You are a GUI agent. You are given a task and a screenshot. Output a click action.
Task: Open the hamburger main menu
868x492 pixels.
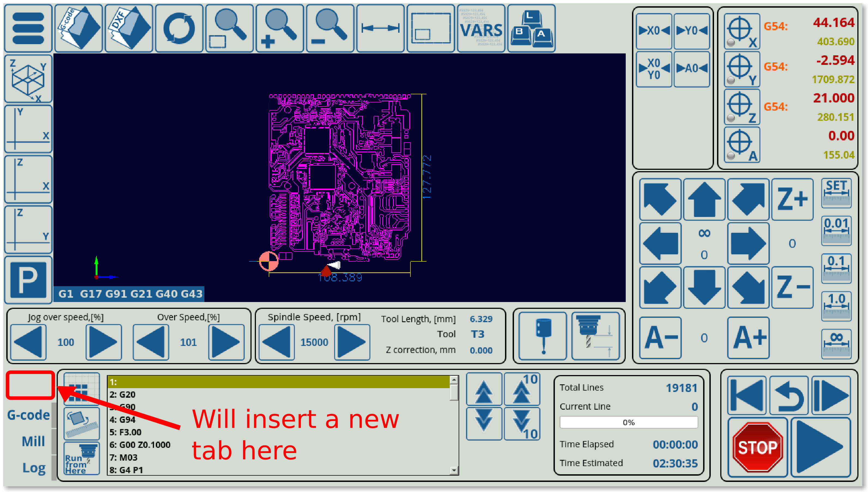click(x=28, y=28)
